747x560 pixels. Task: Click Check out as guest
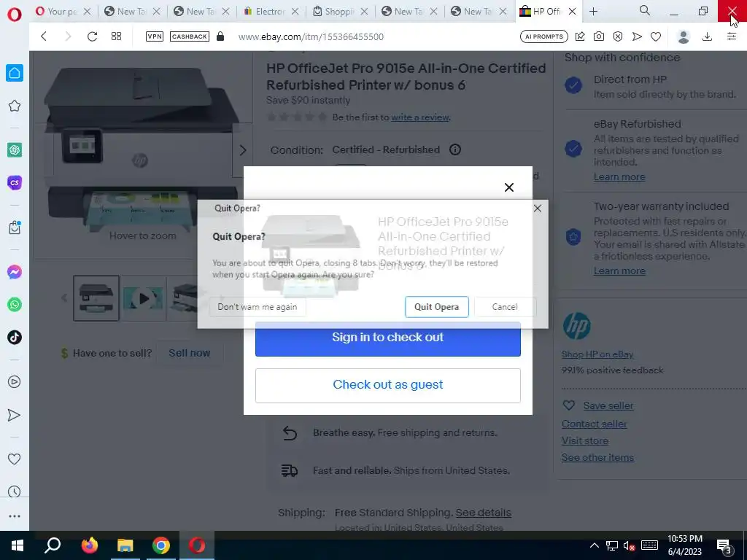click(x=388, y=385)
